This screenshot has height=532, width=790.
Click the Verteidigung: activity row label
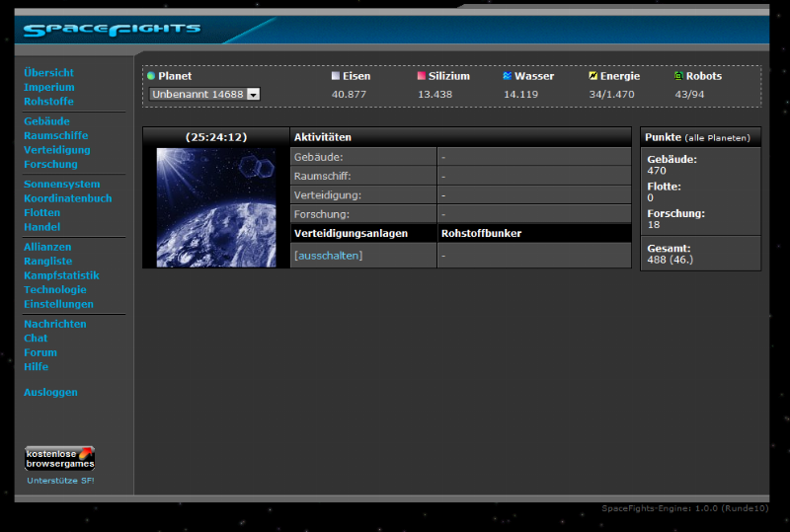click(328, 195)
